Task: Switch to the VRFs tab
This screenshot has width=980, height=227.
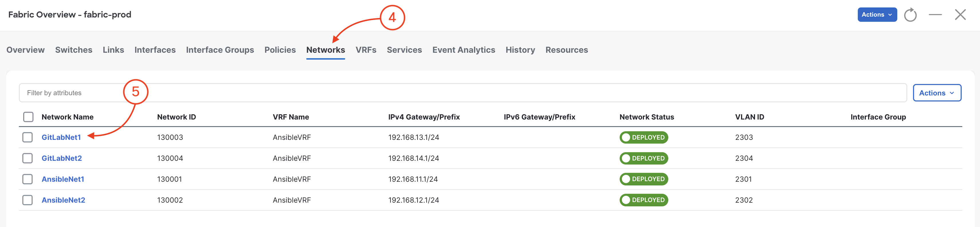Action: pyautogui.click(x=366, y=50)
